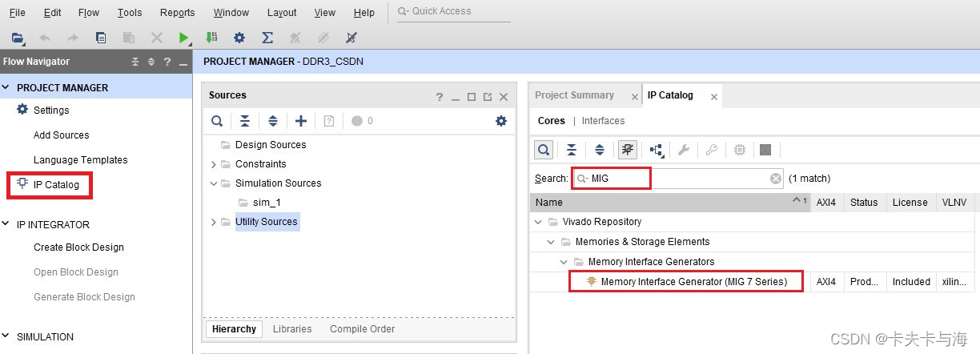
Task: Open Sources panel help question mark
Action: tap(440, 97)
